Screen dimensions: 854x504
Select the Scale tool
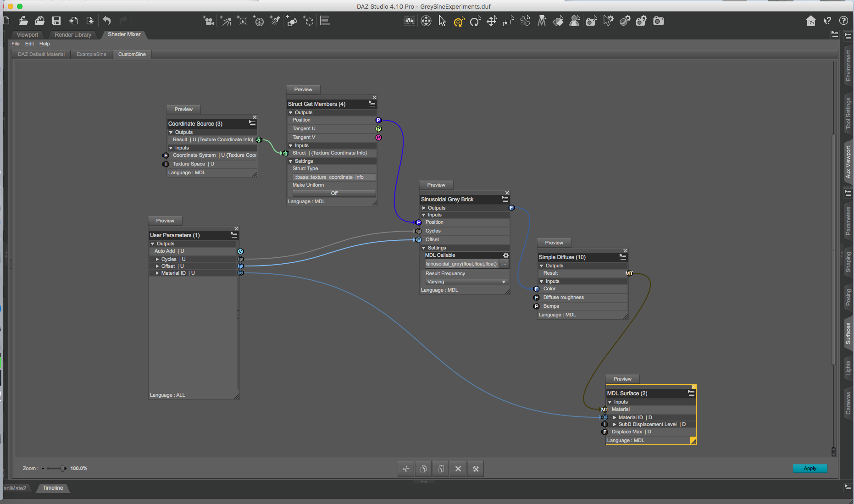(x=508, y=21)
